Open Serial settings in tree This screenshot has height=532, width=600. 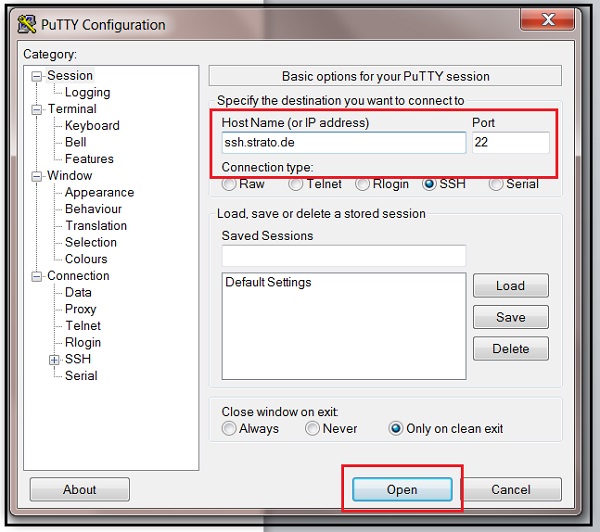click(81, 375)
